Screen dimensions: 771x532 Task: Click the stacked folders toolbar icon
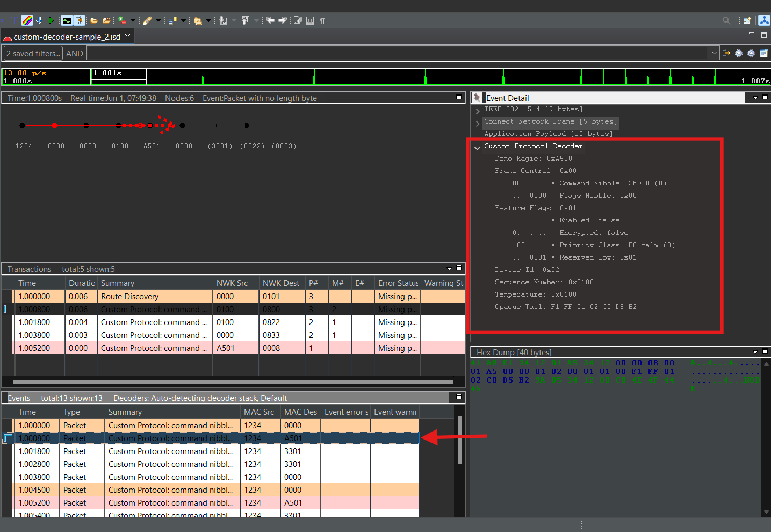pyautogui.click(x=198, y=20)
